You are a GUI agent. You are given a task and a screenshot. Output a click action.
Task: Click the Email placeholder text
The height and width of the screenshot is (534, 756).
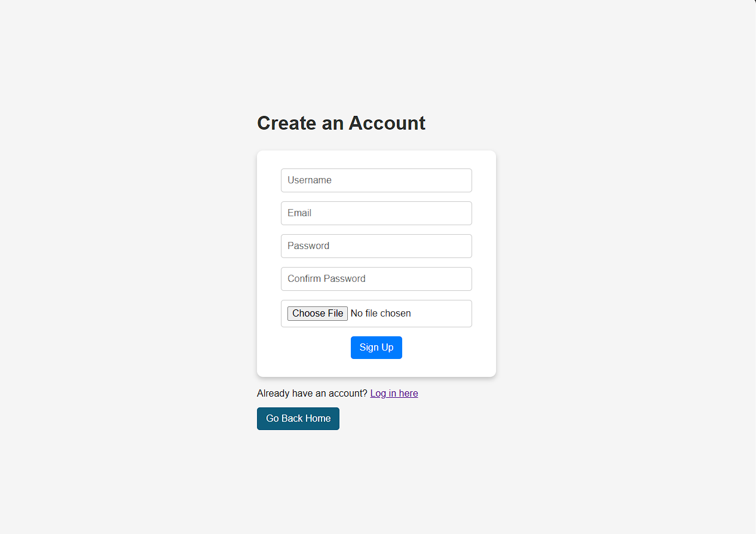[299, 213]
